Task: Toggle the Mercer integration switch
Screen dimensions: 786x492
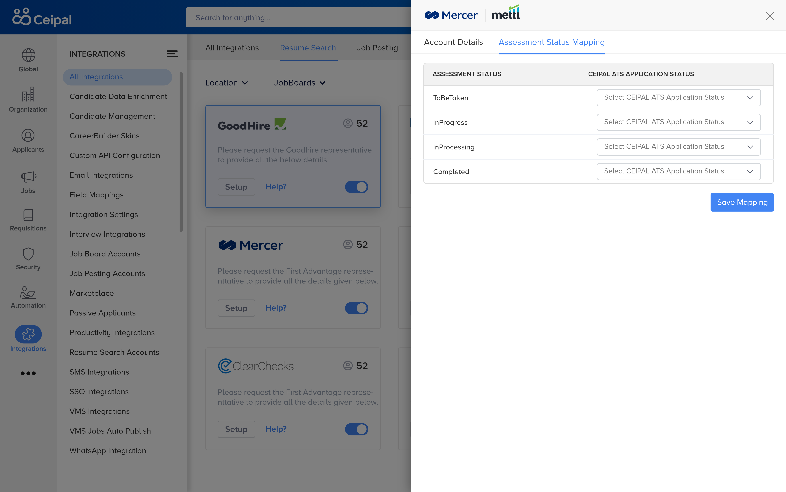Action: (356, 308)
